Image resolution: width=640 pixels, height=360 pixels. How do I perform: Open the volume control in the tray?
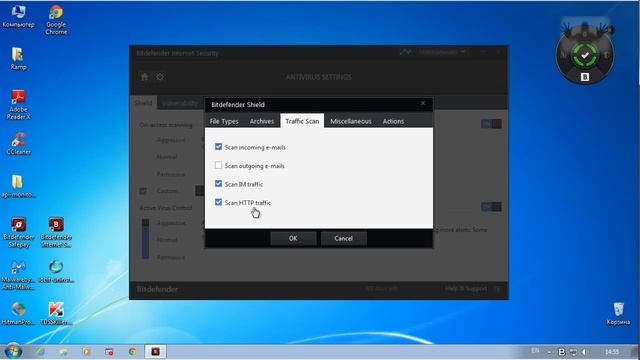[x=584, y=351]
